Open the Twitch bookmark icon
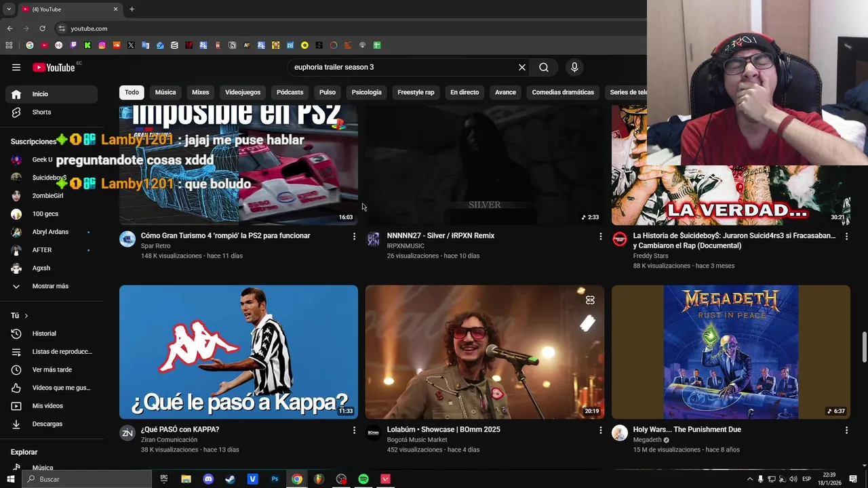868x488 pixels. (x=73, y=45)
